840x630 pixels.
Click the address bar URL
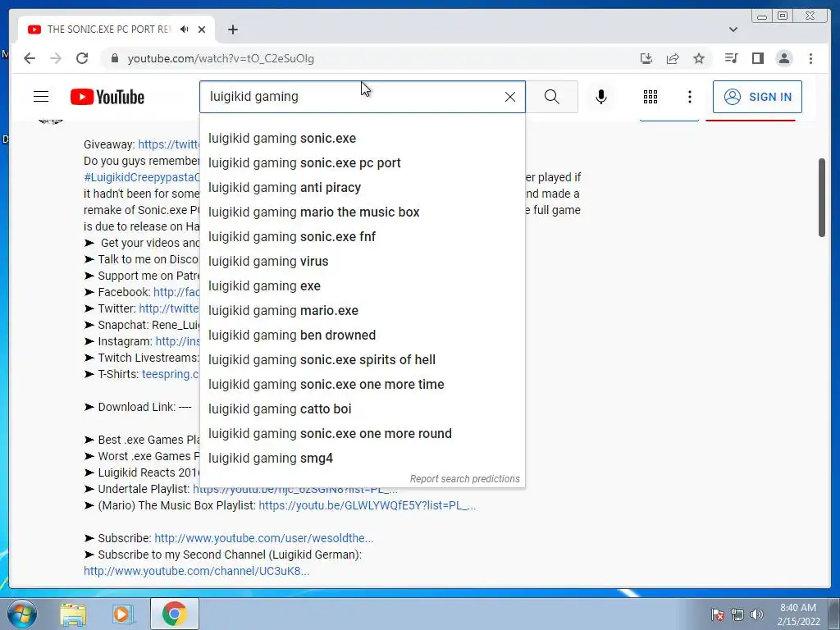click(x=221, y=58)
